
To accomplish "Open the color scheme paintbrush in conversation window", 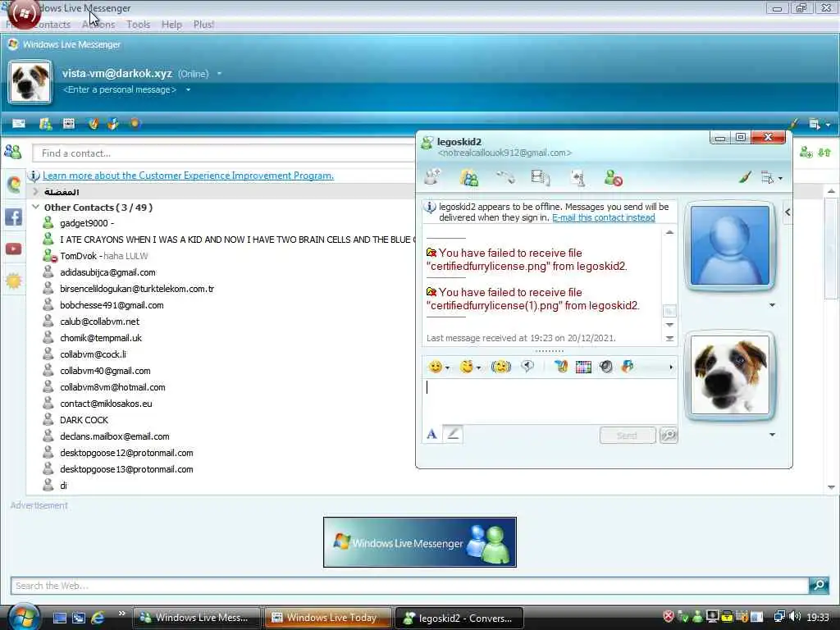I will [745, 177].
